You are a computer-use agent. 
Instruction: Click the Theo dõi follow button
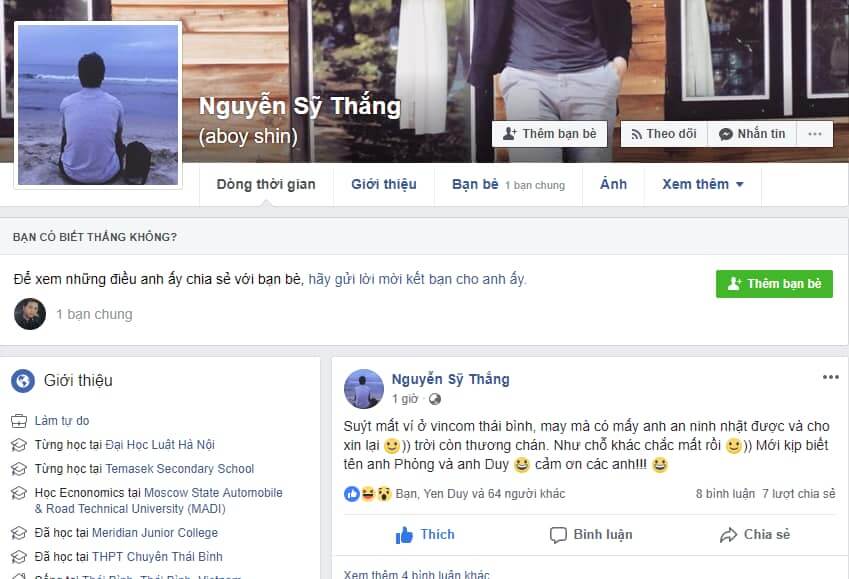tap(664, 134)
